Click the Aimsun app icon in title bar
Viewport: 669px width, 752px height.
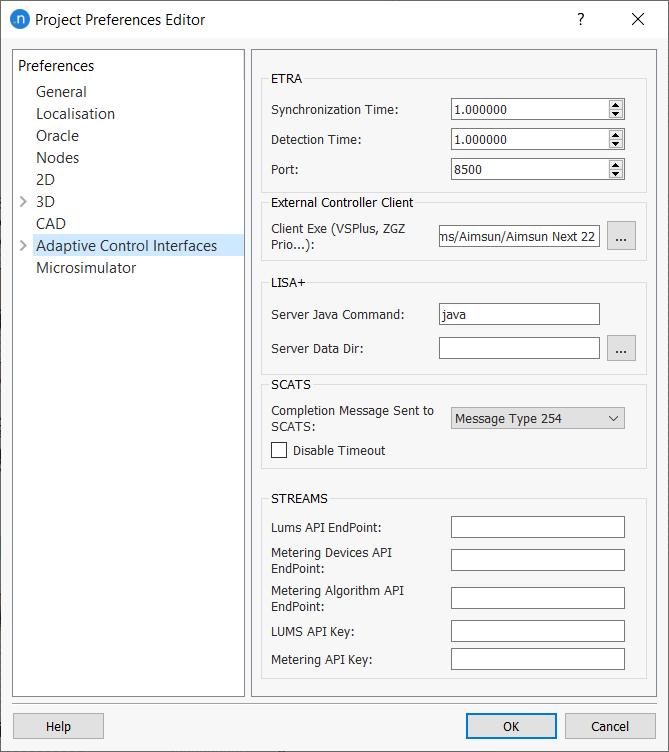tap(20, 19)
